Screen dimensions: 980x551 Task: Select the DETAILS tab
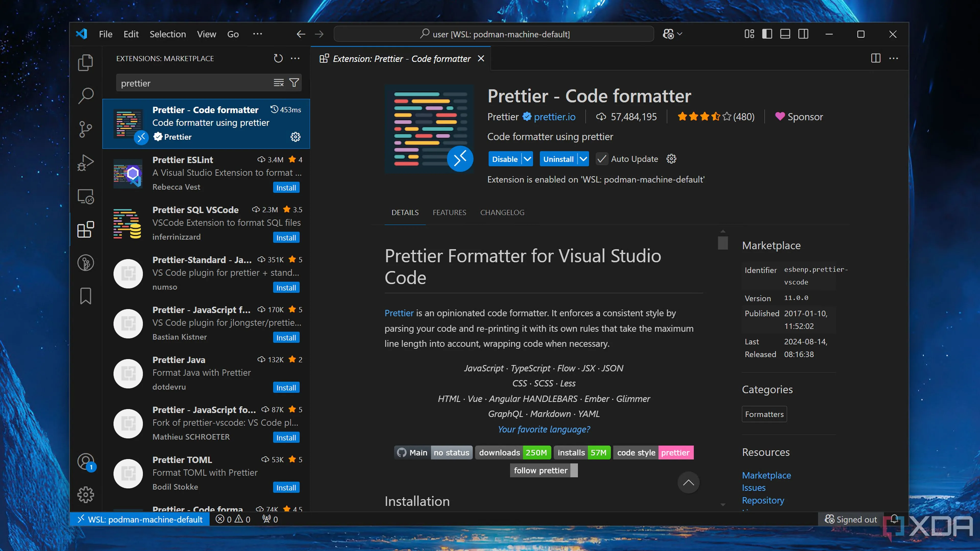[x=405, y=212]
